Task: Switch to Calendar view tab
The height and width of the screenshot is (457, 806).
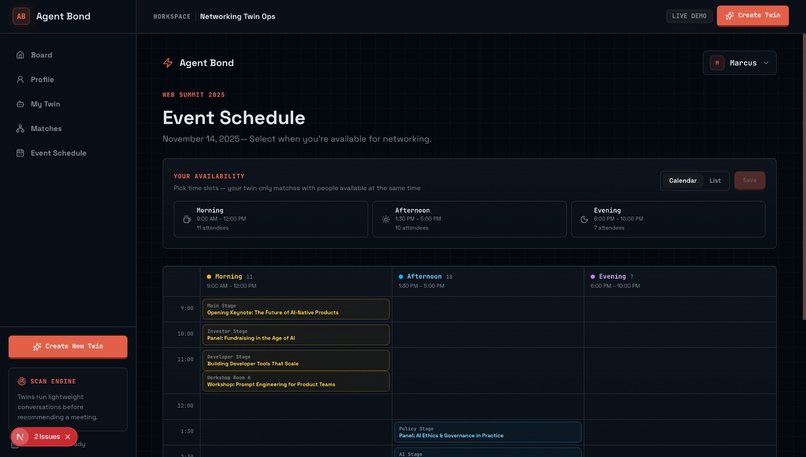Action: coord(683,180)
